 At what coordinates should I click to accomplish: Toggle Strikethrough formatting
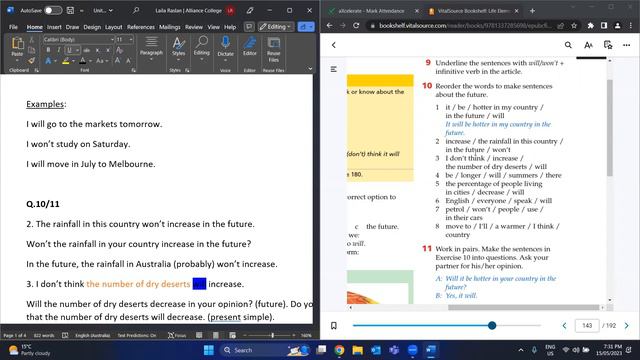[87, 50]
